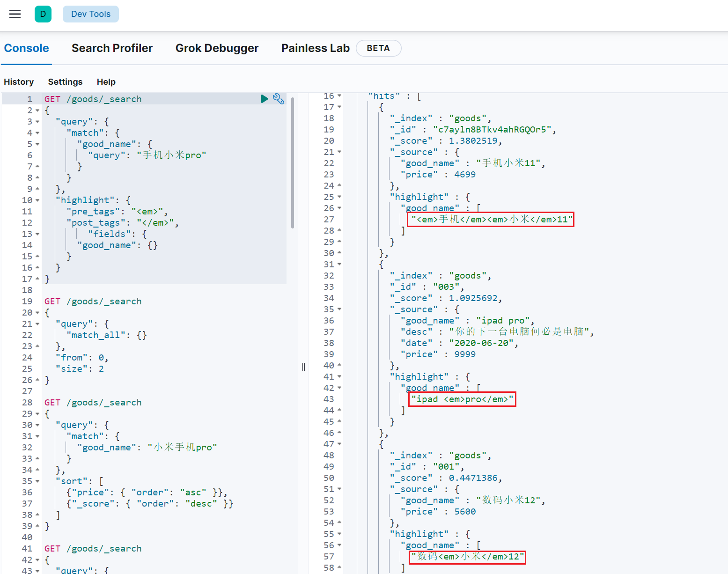Collapse the fold arrow at editor line 2

(x=37, y=110)
